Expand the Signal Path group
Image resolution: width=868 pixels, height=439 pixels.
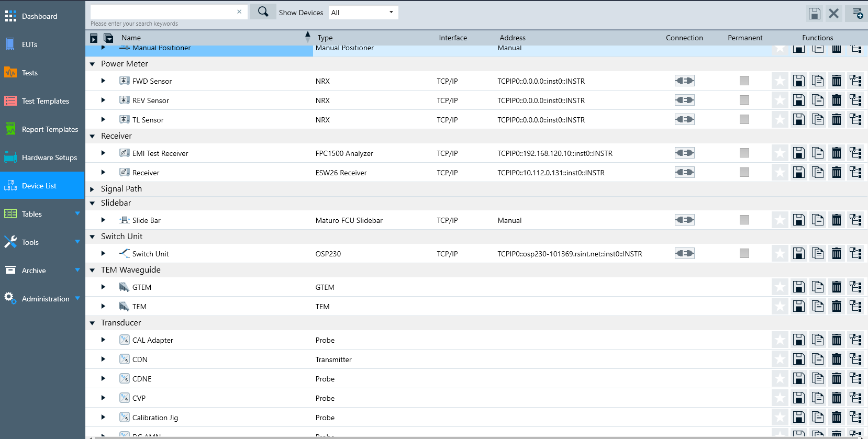(92, 189)
